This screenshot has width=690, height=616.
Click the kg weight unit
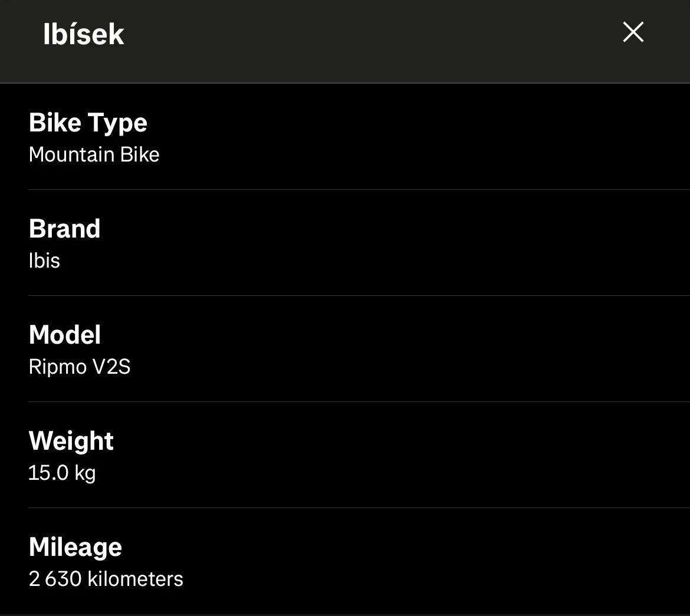[85, 473]
